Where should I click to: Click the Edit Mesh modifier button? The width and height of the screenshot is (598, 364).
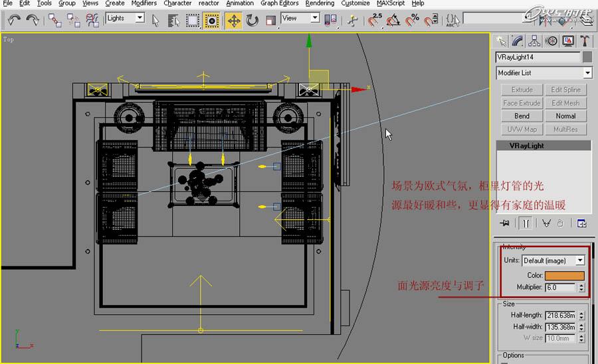[565, 103]
